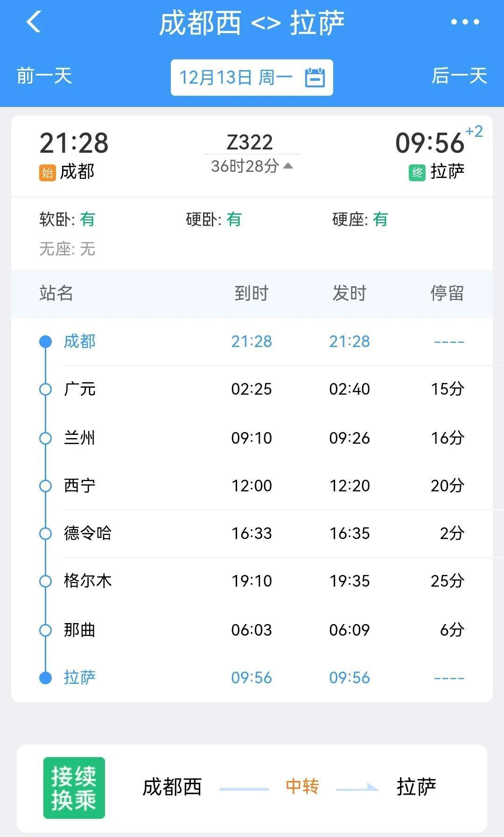This screenshot has width=504, height=837.
Task: Collapse the stop list via duration arrow
Action: point(288,166)
